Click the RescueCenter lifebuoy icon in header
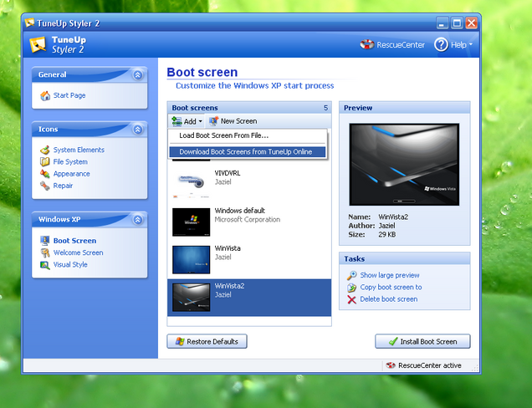Image resolution: width=532 pixels, height=408 pixels. pyautogui.click(x=366, y=44)
